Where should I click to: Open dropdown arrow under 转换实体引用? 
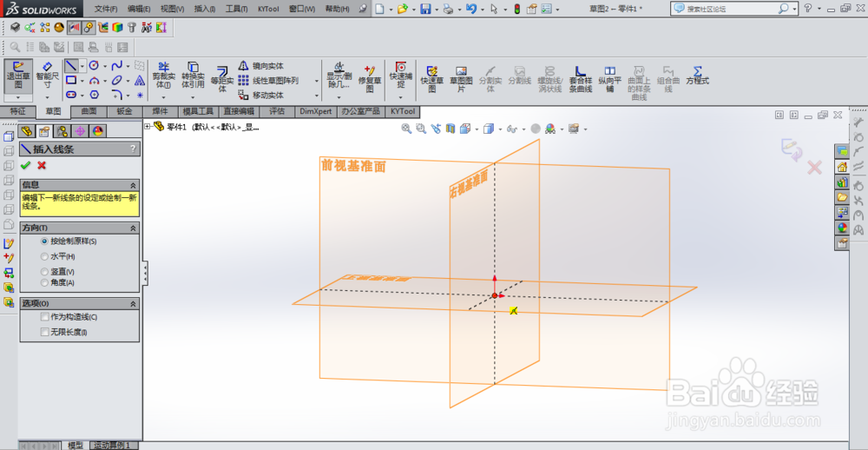[x=194, y=96]
